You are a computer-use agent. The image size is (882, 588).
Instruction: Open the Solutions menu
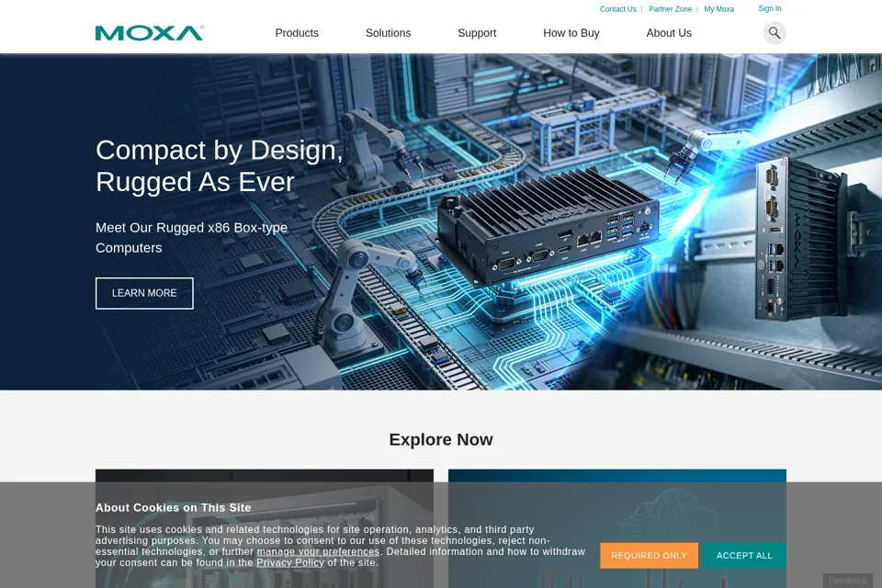point(388,33)
